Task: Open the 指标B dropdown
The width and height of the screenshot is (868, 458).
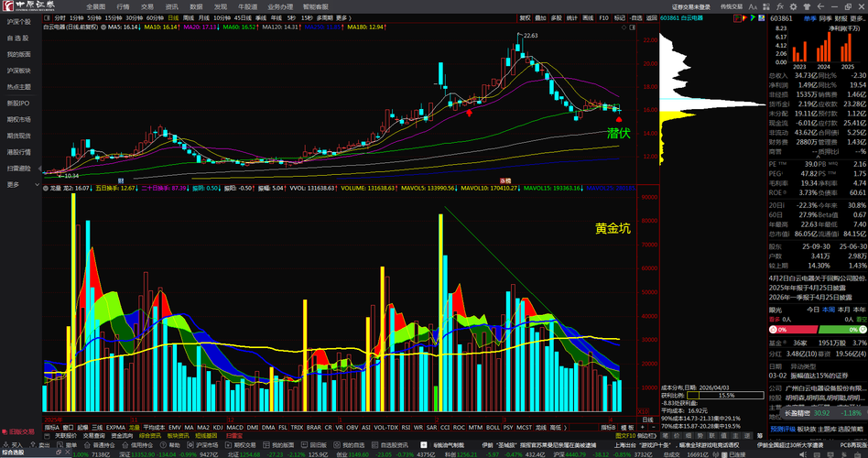Action: click(x=609, y=428)
